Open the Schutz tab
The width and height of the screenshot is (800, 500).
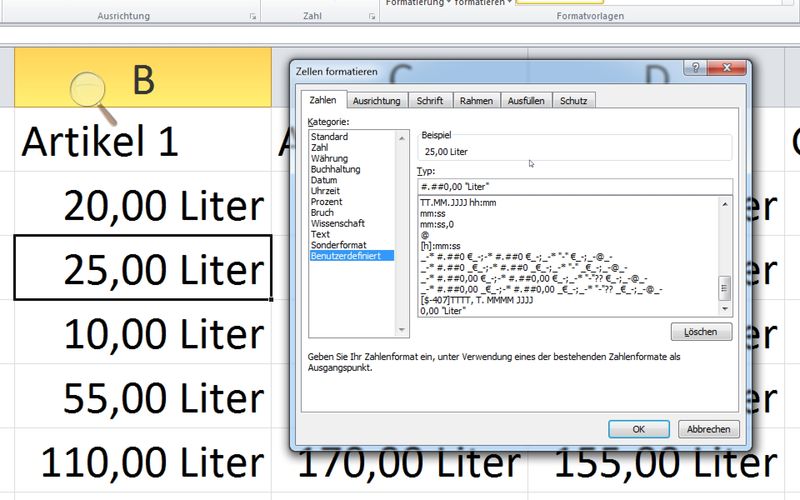click(x=574, y=101)
